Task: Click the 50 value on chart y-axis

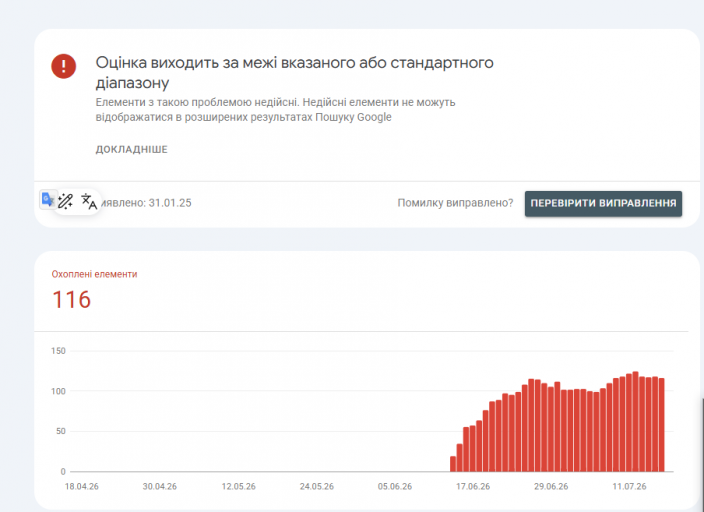Action: pos(61,431)
